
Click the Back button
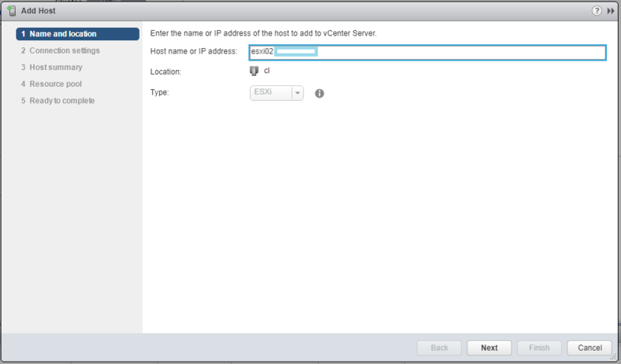click(439, 348)
